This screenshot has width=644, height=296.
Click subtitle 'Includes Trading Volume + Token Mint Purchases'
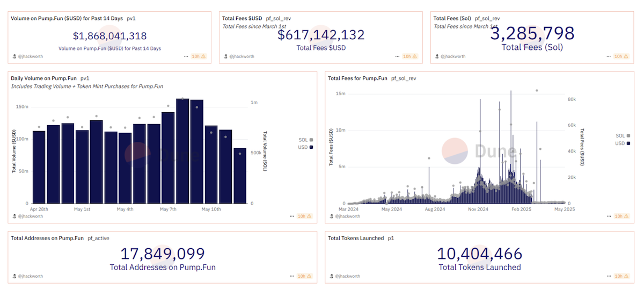[87, 86]
